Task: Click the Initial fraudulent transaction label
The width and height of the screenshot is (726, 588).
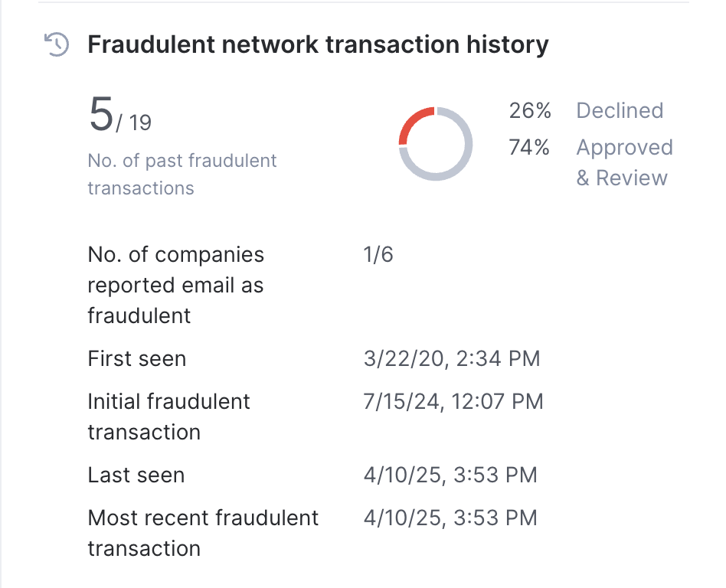Action: [168, 416]
